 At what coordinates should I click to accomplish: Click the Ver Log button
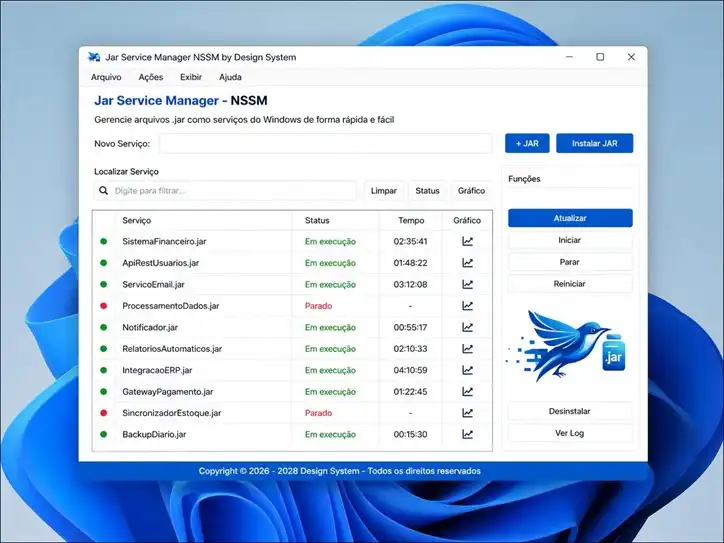(570, 433)
